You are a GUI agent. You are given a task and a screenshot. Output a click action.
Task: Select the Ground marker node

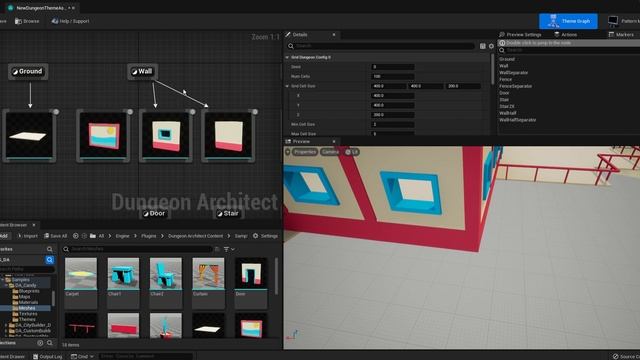28,71
